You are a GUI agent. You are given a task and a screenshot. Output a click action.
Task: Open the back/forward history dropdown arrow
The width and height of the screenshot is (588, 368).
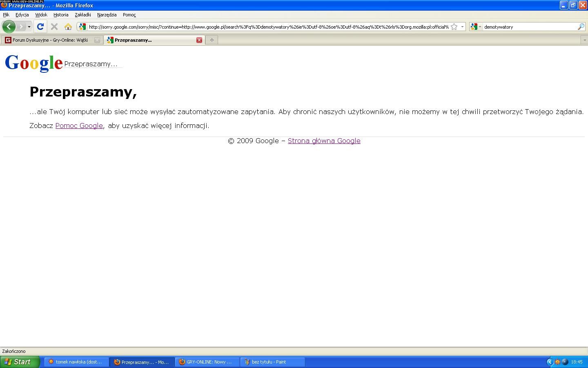[x=29, y=27]
